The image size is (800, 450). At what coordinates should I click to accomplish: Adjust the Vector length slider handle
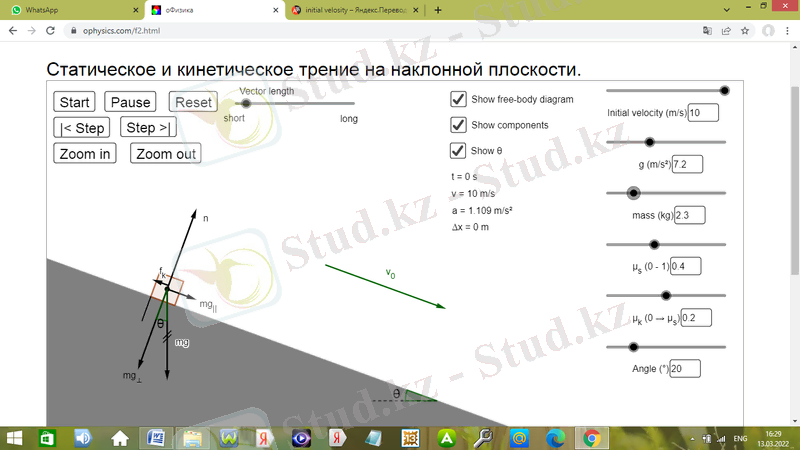246,104
